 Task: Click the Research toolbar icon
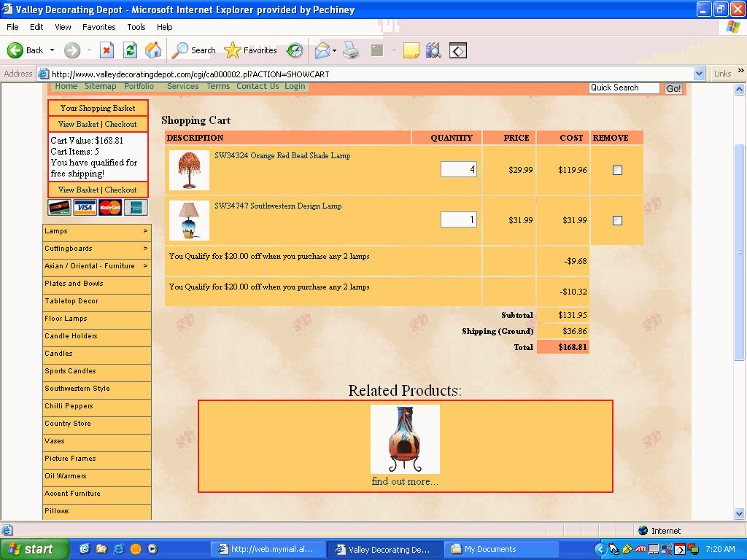click(x=433, y=50)
